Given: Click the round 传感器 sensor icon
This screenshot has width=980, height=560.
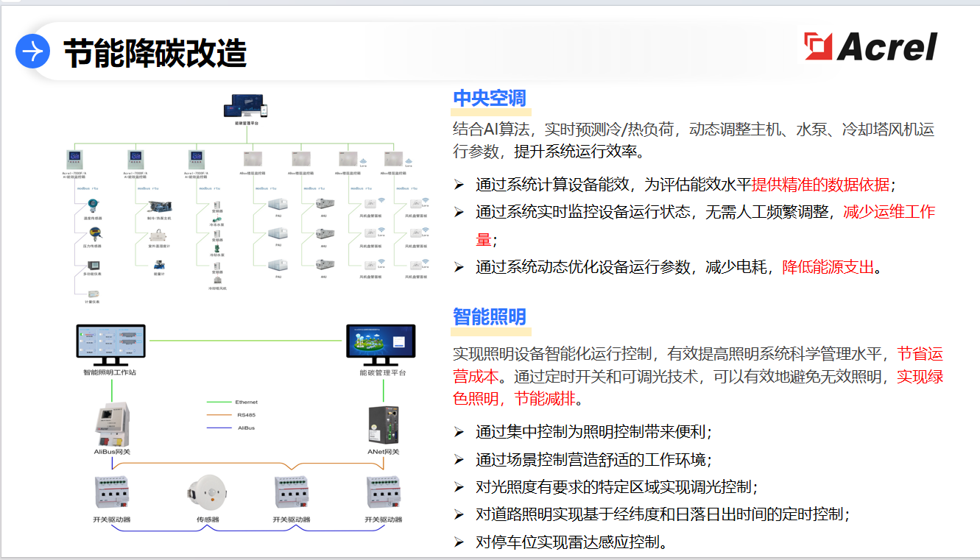Looking at the screenshot, I should [208, 492].
